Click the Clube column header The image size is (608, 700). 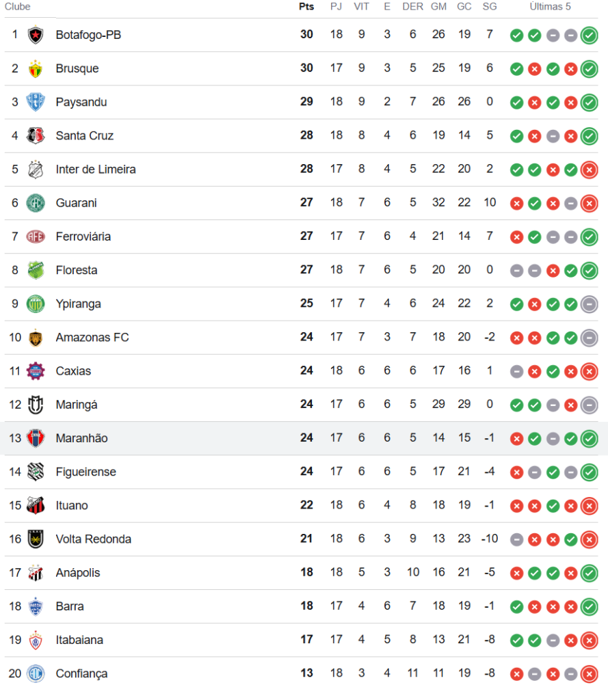pos(17,7)
